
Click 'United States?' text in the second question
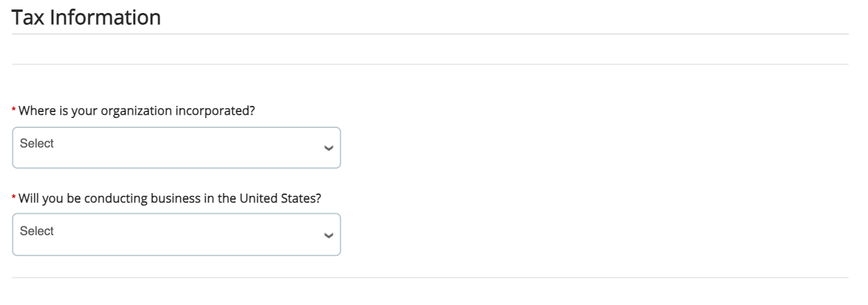pyautogui.click(x=280, y=198)
